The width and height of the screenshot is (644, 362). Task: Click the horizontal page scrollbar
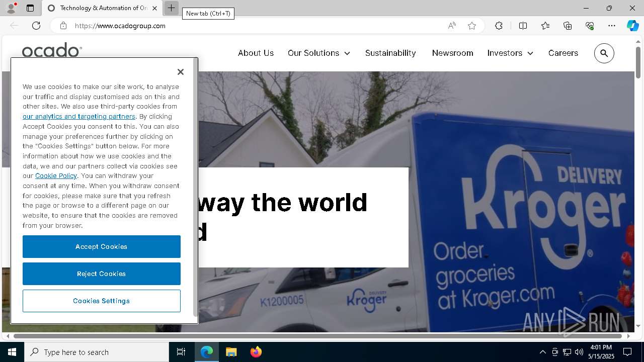click(x=318, y=336)
